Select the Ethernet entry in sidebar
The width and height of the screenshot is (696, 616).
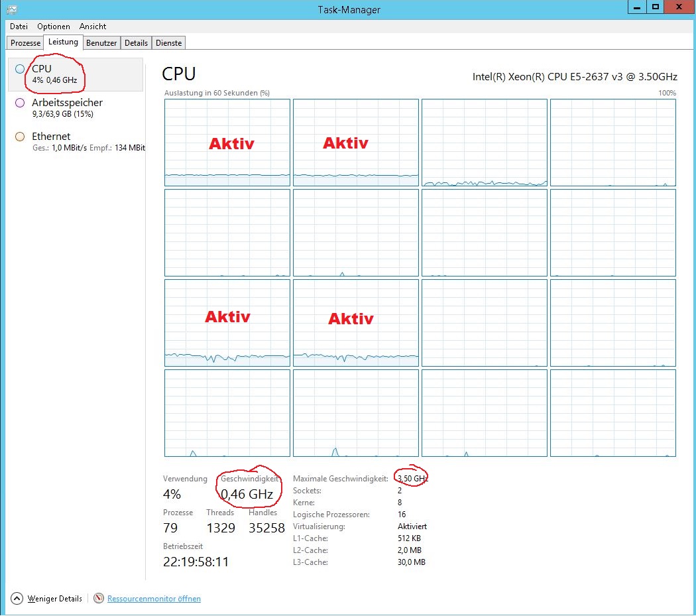pyautogui.click(x=51, y=137)
